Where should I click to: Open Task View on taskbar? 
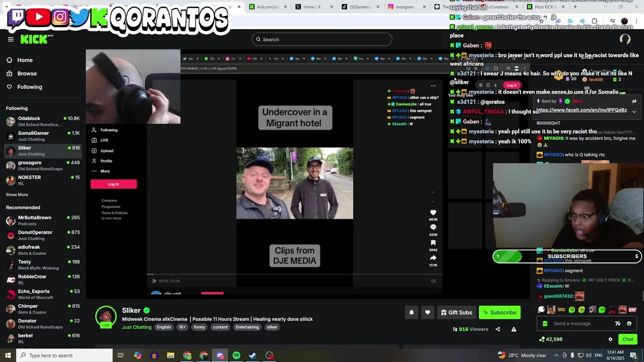pos(121,355)
